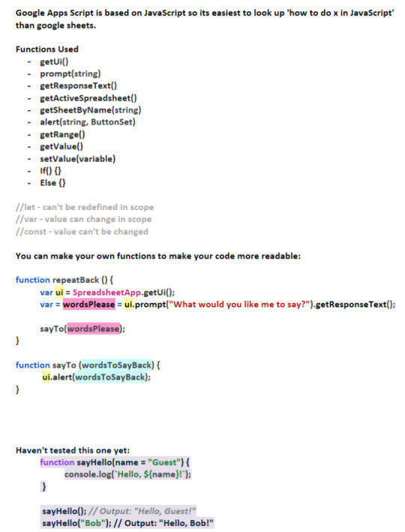This screenshot has width=405, height=532.
Task: Click the pink-highlighted wordsPlease in var line
Action: [x=88, y=305]
